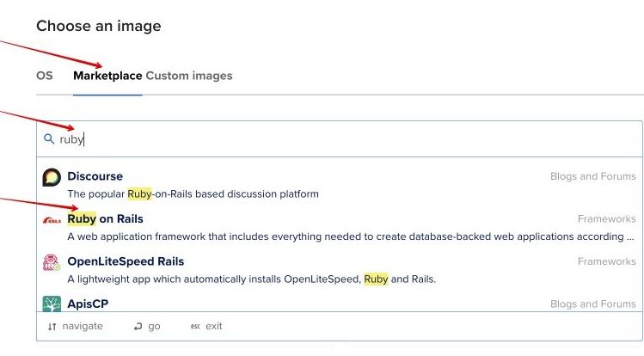Click the Discourse 'Blogs and Forums' category label
The width and height of the screenshot is (644, 356).
(x=592, y=176)
